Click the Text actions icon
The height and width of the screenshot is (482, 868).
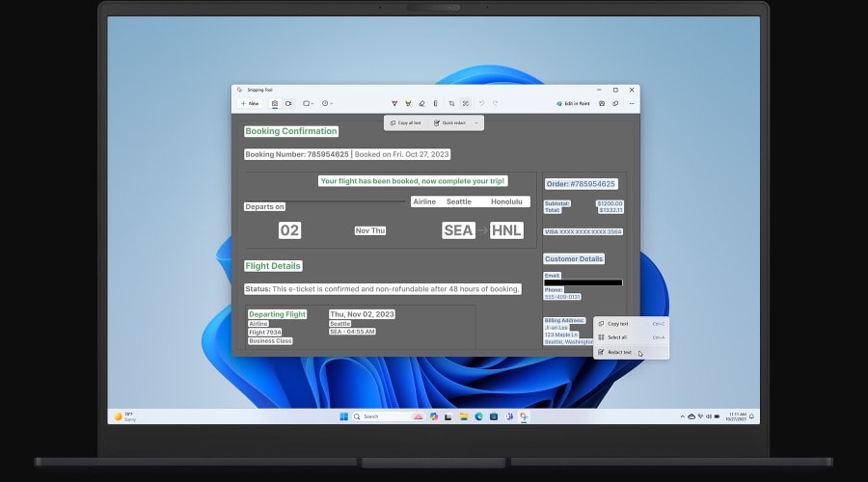465,103
